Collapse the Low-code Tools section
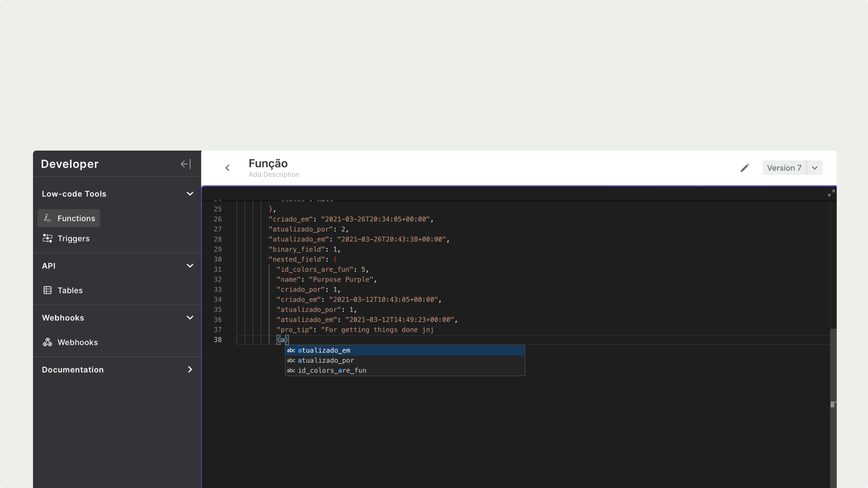 click(x=190, y=194)
